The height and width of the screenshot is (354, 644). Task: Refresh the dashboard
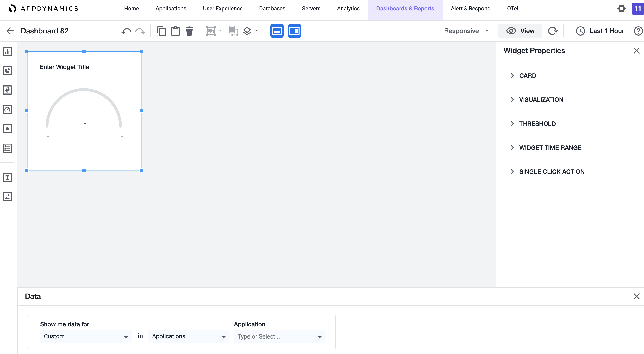coord(553,31)
